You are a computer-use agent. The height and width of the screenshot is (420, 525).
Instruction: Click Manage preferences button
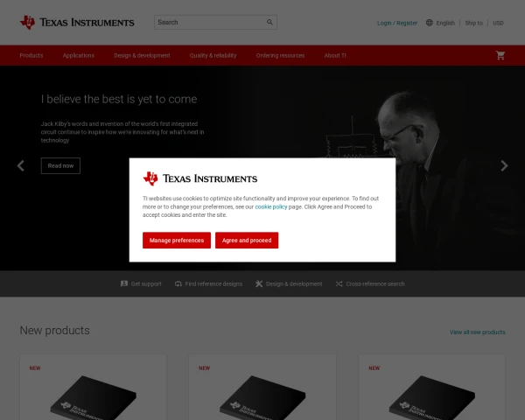click(x=177, y=240)
